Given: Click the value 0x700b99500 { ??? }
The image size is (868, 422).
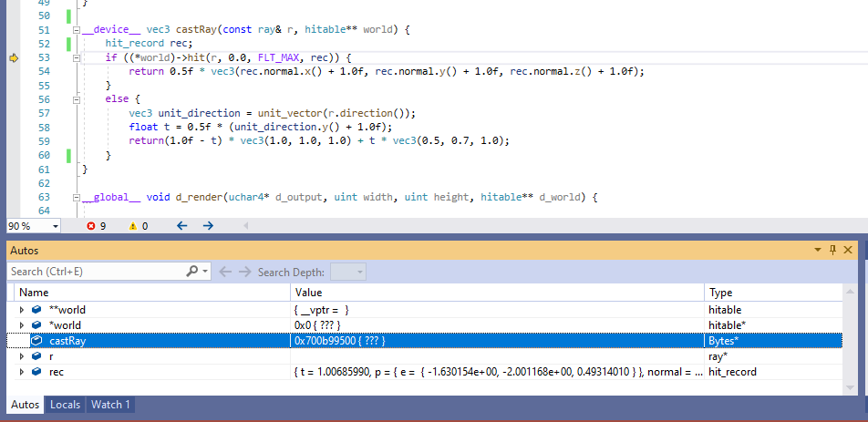Looking at the screenshot, I should pyautogui.click(x=340, y=341).
